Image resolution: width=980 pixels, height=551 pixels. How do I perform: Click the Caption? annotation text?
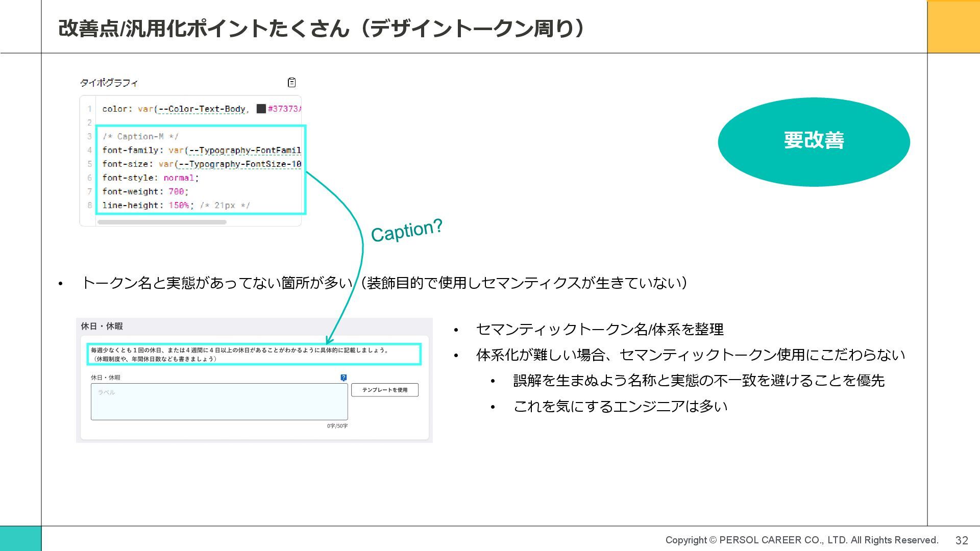[x=407, y=231]
